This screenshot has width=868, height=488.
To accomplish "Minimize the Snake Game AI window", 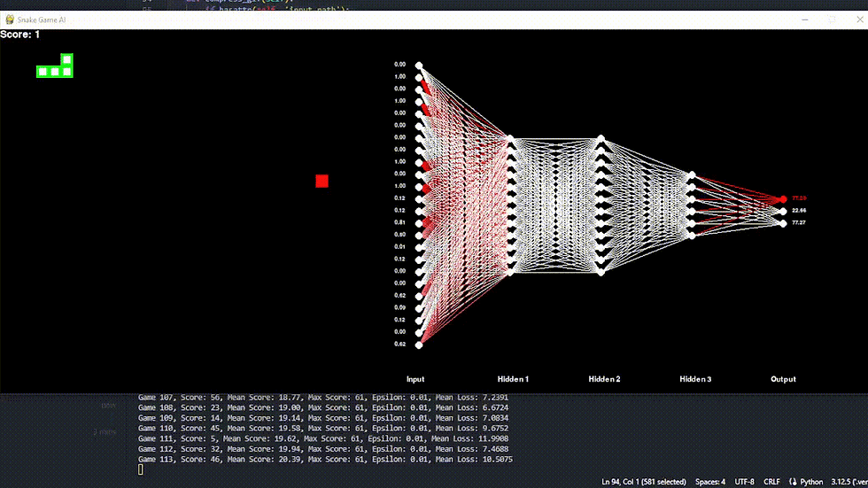I will coord(805,19).
